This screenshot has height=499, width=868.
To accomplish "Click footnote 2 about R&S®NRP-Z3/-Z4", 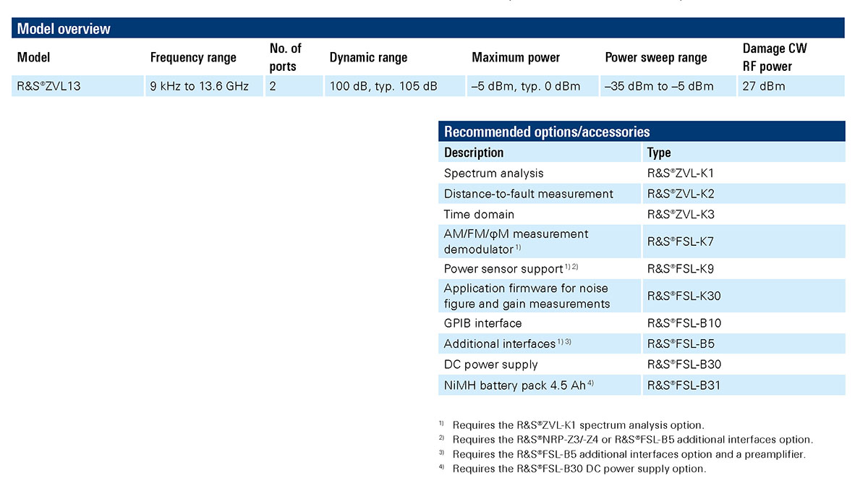I will (x=626, y=440).
